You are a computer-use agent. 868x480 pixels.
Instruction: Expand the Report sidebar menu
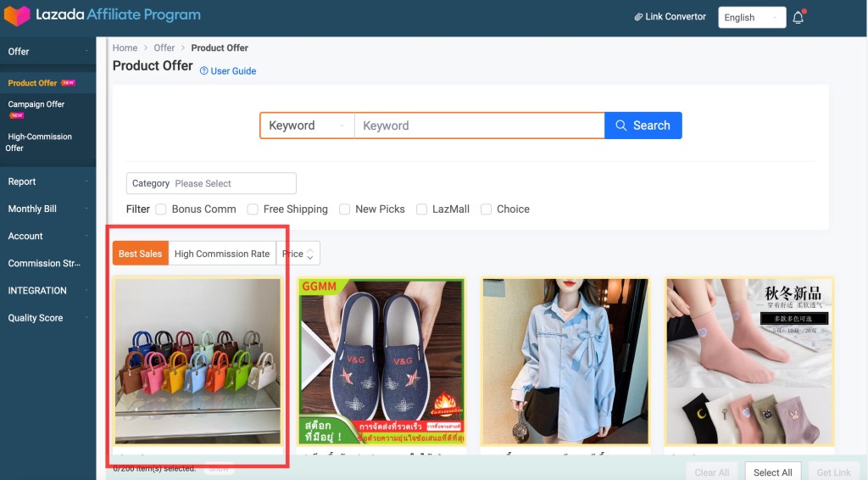[47, 181]
